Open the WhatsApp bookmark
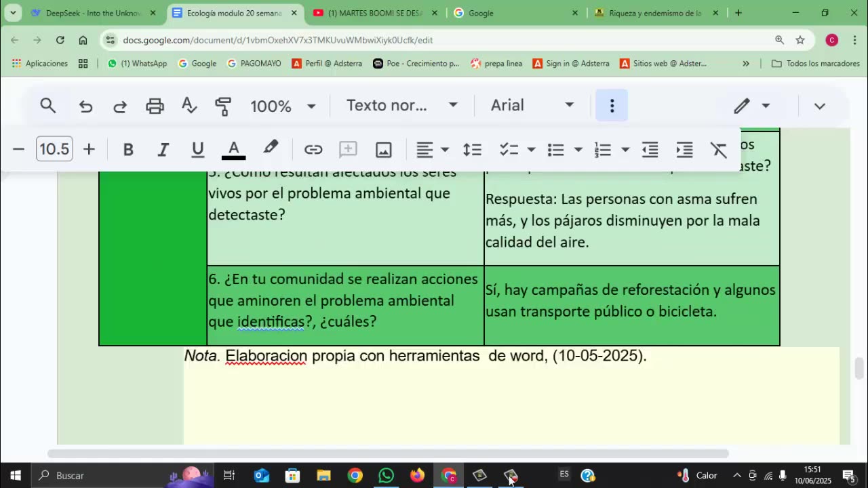The width and height of the screenshot is (868, 488). pyautogui.click(x=137, y=64)
